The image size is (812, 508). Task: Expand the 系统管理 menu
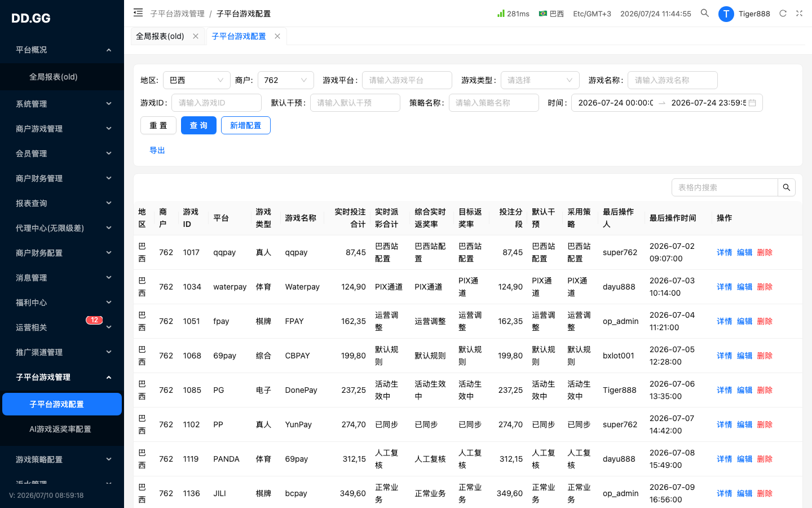(x=62, y=104)
